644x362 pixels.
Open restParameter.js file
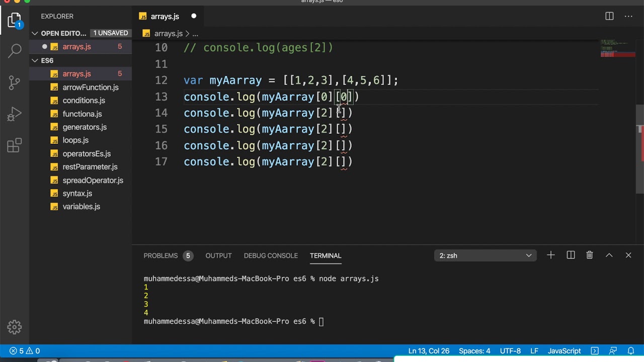pos(90,167)
